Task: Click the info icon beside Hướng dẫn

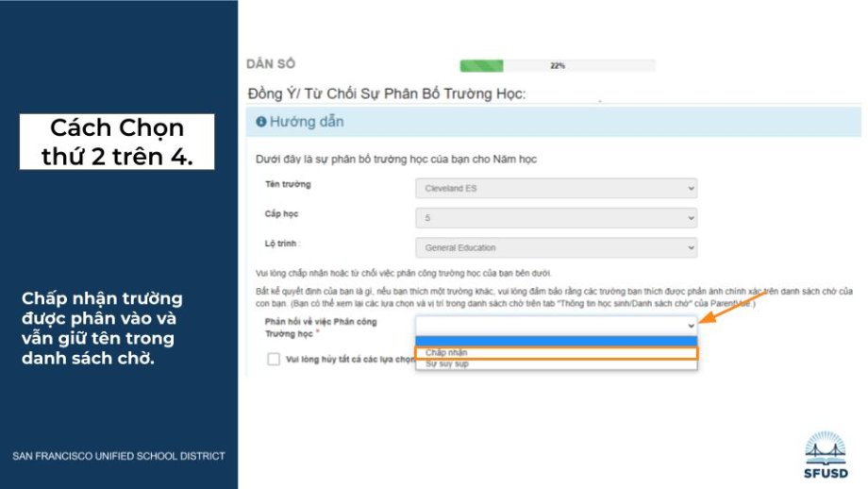Action: click(x=261, y=123)
